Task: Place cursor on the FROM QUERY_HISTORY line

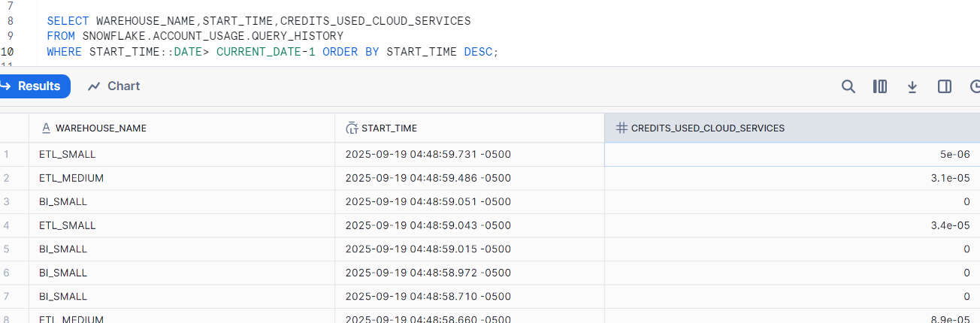Action: [195, 36]
